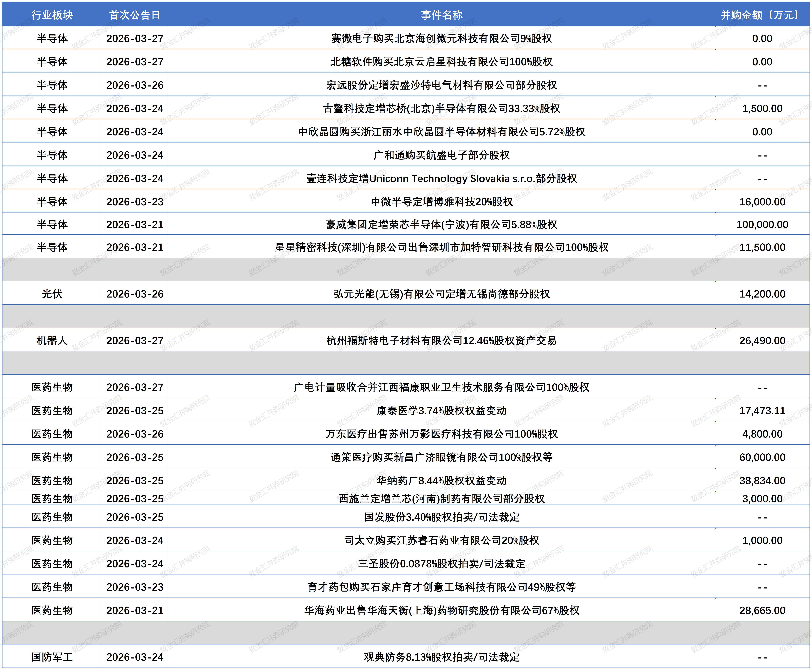The height and width of the screenshot is (670, 812).
Task: Click the 0.00 amount in the 北糖软件 row
Action: 762,62
